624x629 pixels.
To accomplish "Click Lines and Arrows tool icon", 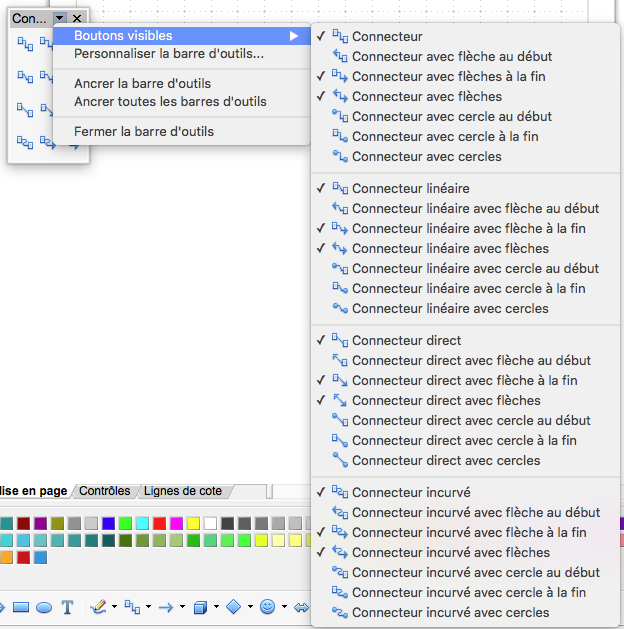I will (166, 607).
